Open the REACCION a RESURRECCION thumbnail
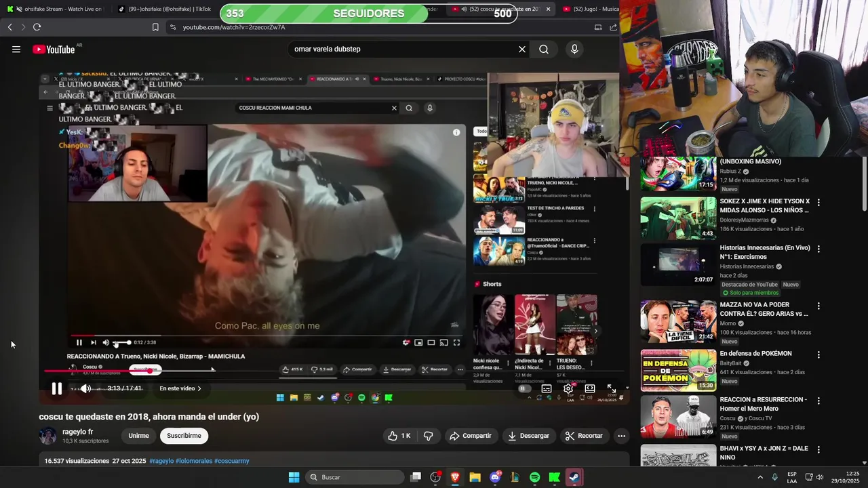 678,416
